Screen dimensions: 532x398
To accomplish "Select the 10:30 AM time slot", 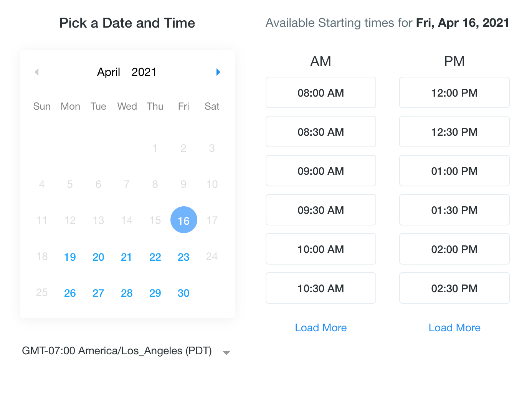I will 321,288.
